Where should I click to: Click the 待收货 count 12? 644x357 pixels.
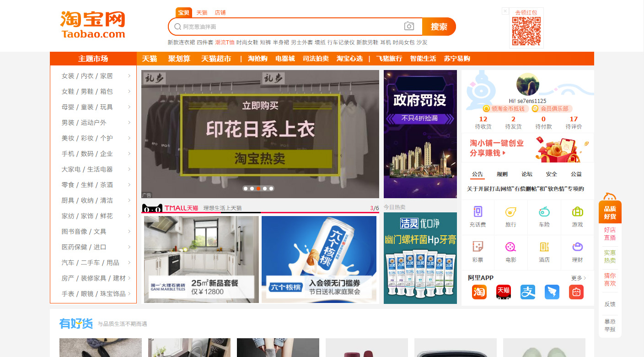pyautogui.click(x=483, y=119)
